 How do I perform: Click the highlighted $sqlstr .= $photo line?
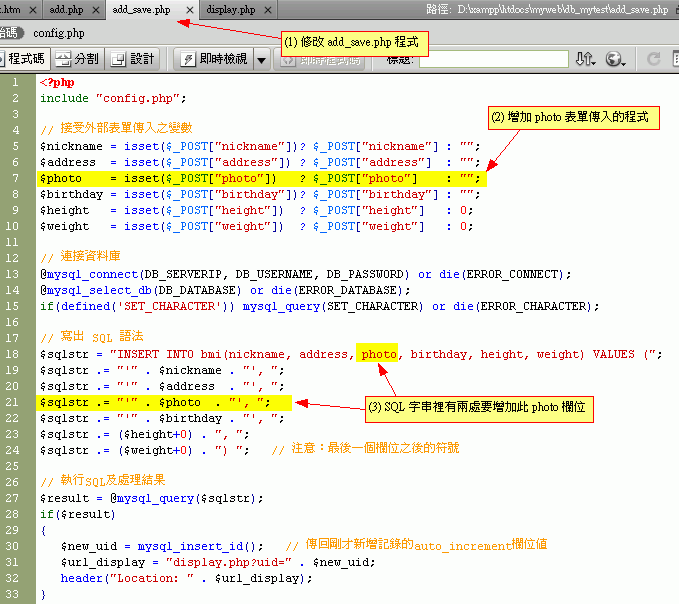pos(165,403)
